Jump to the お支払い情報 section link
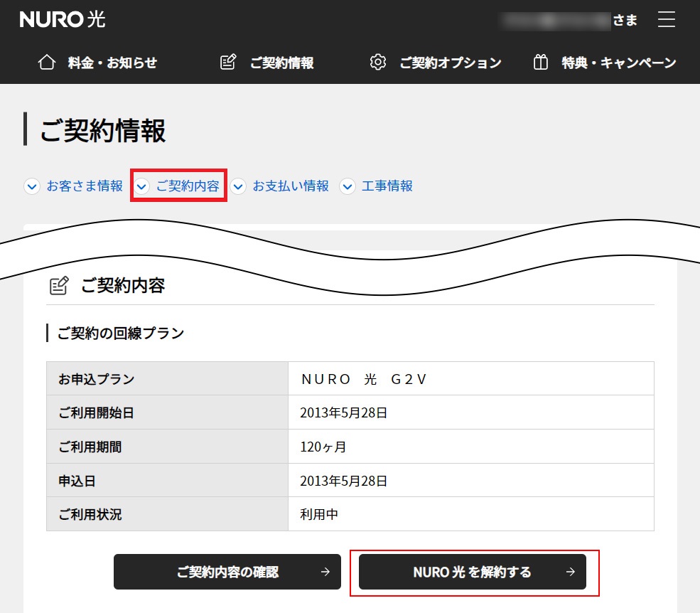Screen dimensions: 700x613 (291, 186)
